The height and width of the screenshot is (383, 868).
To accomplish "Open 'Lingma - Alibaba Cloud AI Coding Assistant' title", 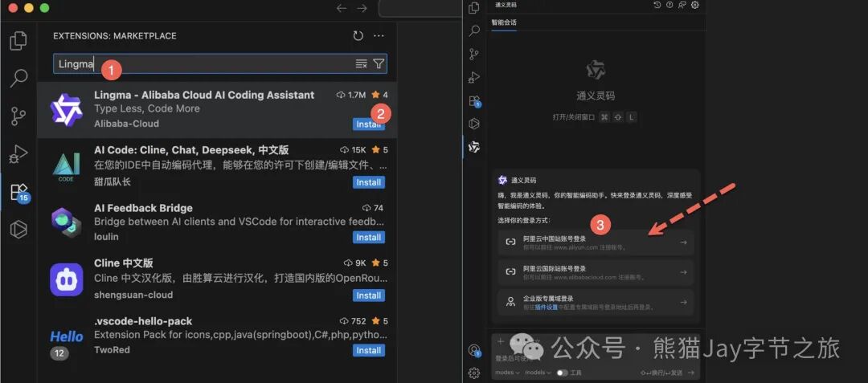I will coord(204,95).
